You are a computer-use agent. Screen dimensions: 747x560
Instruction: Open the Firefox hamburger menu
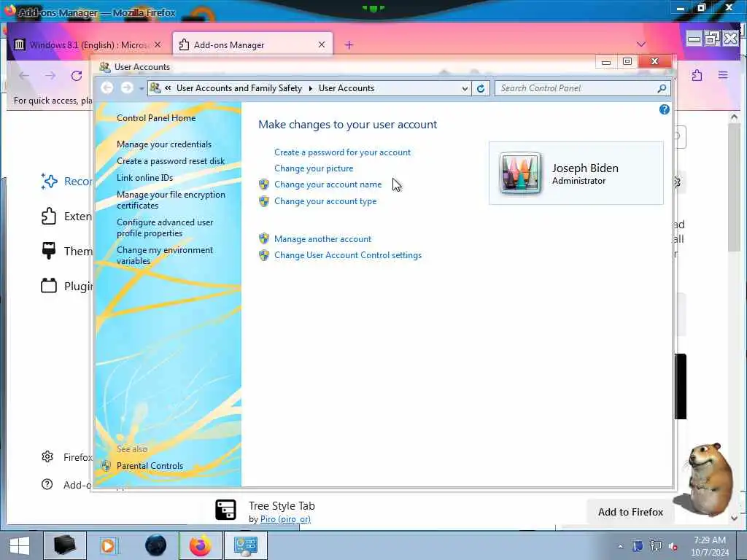click(x=723, y=75)
